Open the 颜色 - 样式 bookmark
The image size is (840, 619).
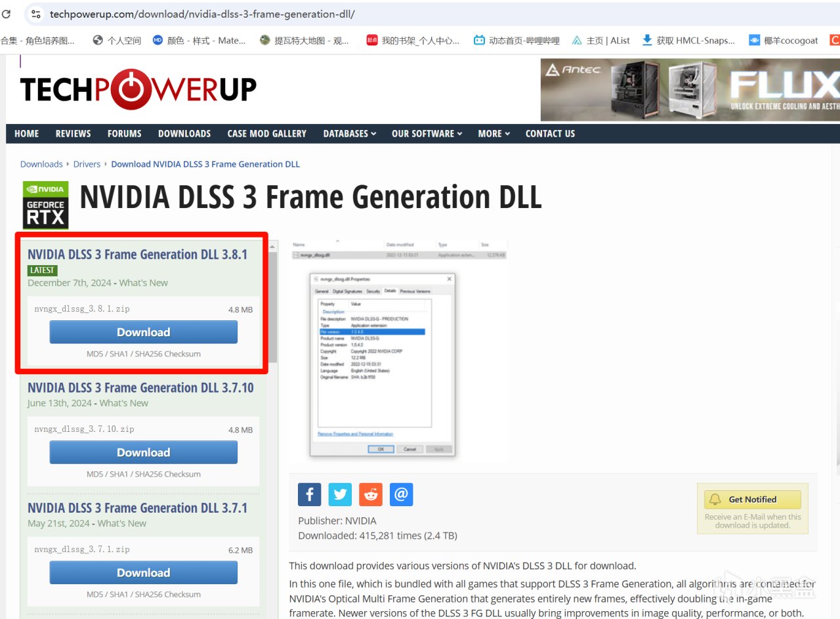(199, 40)
